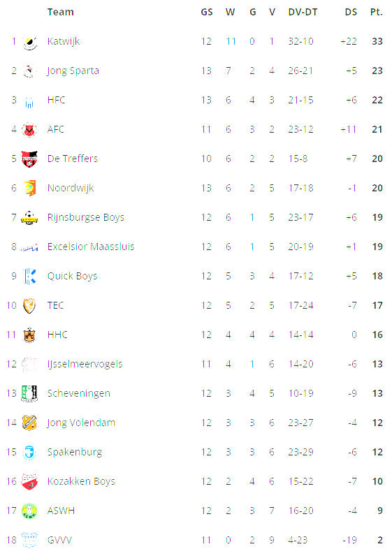Select the ASWH round green logo
This screenshot has width=392, height=549.
[29, 511]
